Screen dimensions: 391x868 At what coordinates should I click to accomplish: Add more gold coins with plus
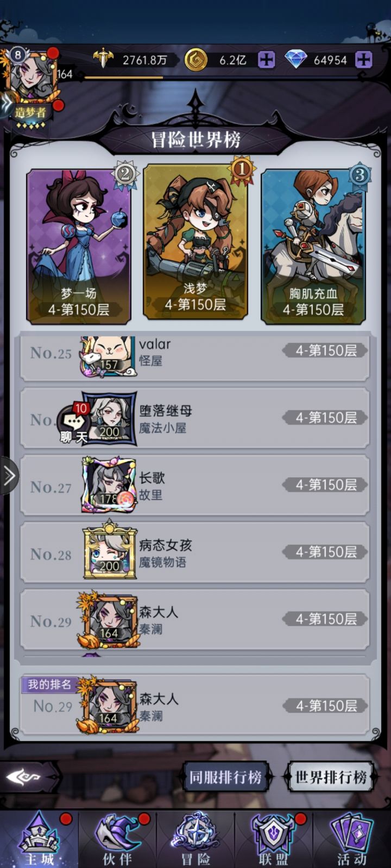[266, 60]
